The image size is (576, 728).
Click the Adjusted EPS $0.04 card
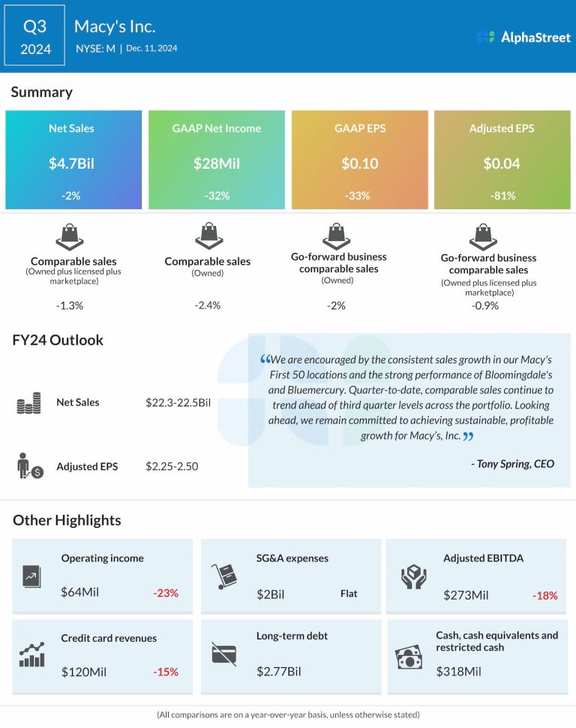coord(502,160)
